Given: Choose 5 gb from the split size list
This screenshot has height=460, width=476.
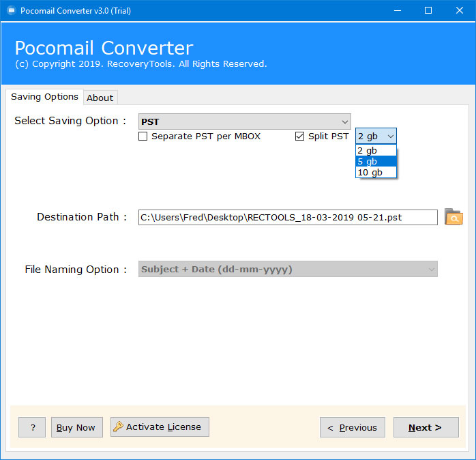Looking at the screenshot, I should coord(376,161).
